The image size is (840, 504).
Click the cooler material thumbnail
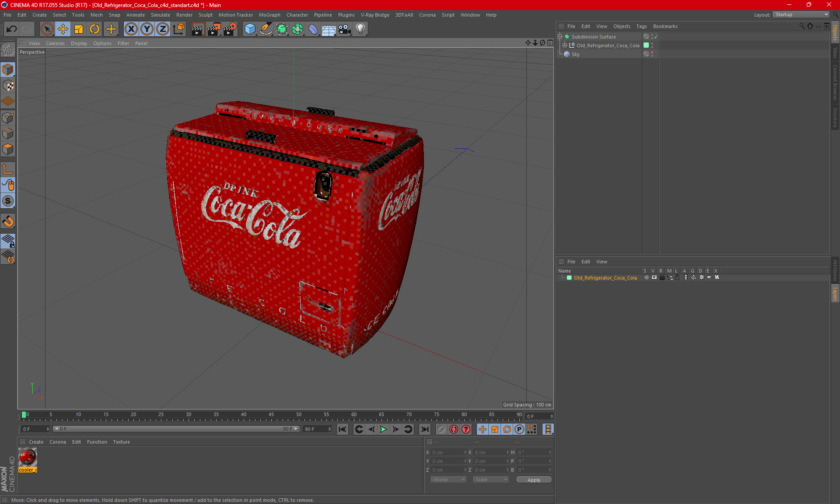28,458
